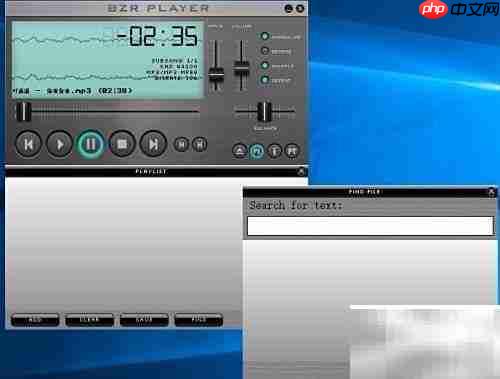
Task: Skip to the next track
Action: point(153,144)
